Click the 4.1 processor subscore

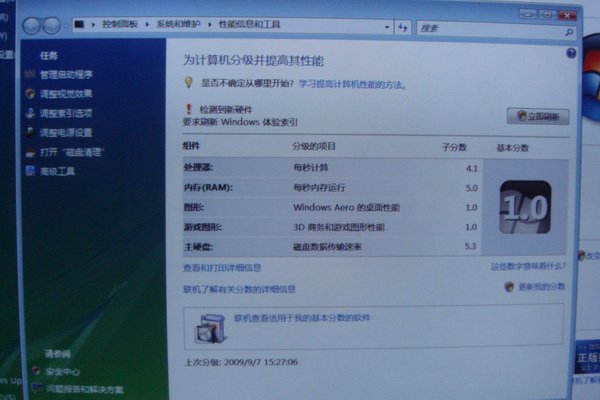[x=471, y=168]
